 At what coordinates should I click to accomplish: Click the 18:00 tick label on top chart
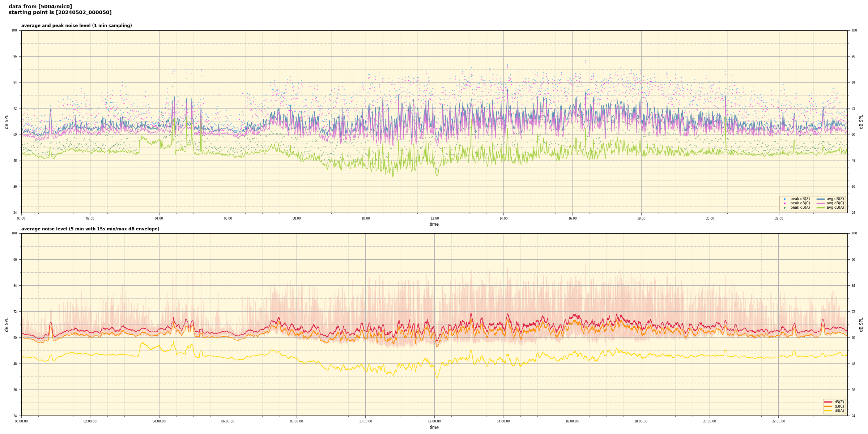tap(641, 218)
